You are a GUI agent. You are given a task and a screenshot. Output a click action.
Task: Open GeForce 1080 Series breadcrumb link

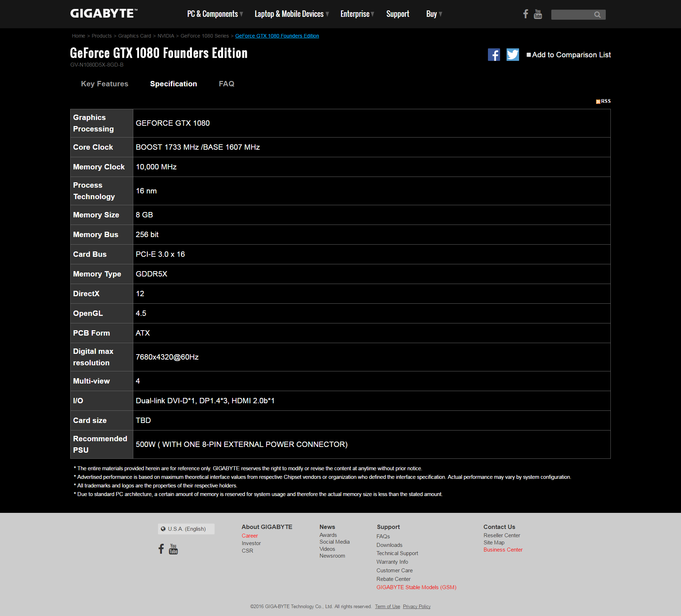tap(205, 36)
